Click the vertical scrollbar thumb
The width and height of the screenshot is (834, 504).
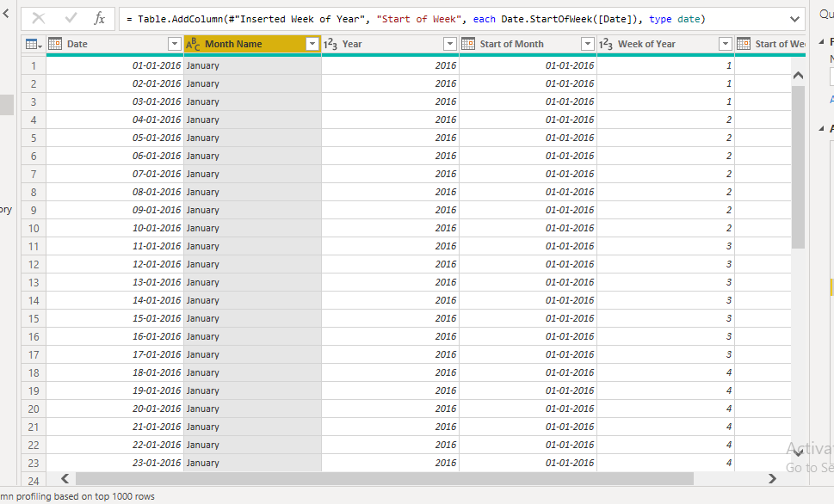(x=798, y=167)
